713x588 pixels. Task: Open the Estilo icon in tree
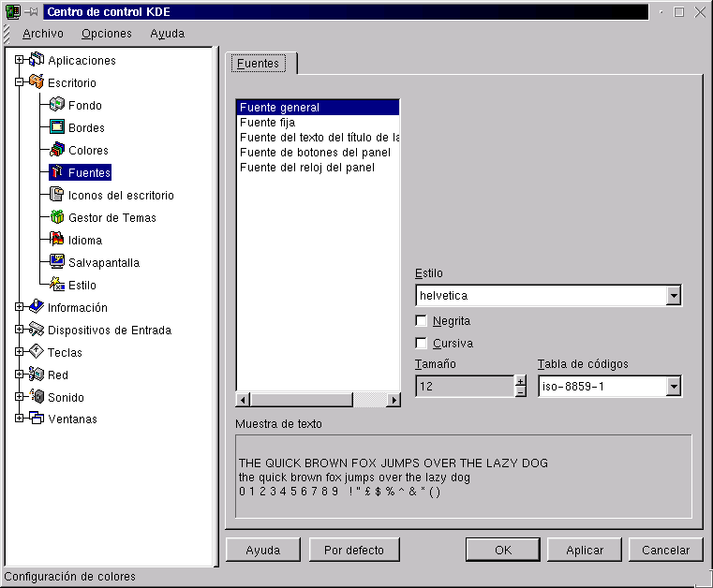[56, 286]
